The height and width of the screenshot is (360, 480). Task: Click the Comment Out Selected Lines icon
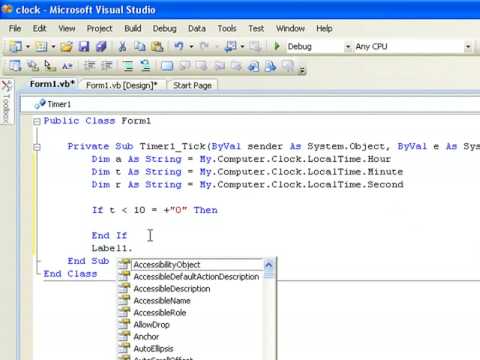(128, 66)
